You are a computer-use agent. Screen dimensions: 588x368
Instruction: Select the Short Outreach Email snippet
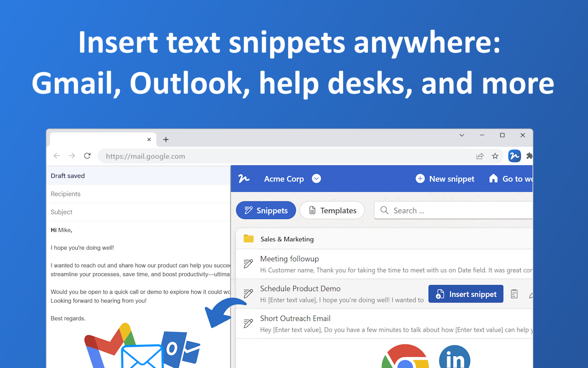[x=384, y=323]
